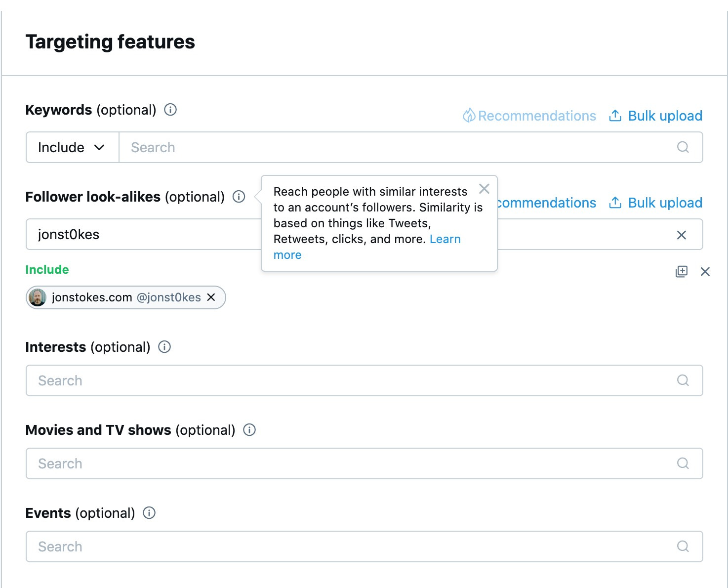This screenshot has height=588, width=728.
Task: Open the Events info tooltip icon
Action: [x=149, y=513]
